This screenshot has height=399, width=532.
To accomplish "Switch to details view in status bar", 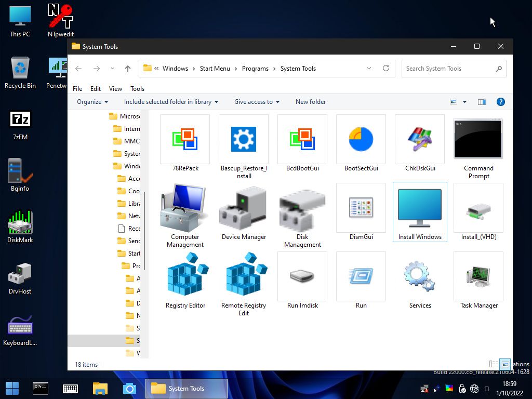I will [494, 364].
